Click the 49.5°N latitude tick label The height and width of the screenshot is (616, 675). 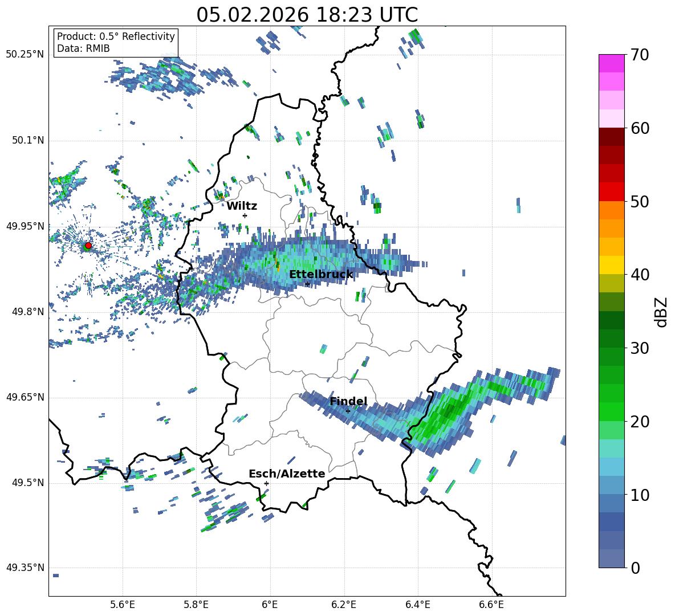(x=27, y=483)
